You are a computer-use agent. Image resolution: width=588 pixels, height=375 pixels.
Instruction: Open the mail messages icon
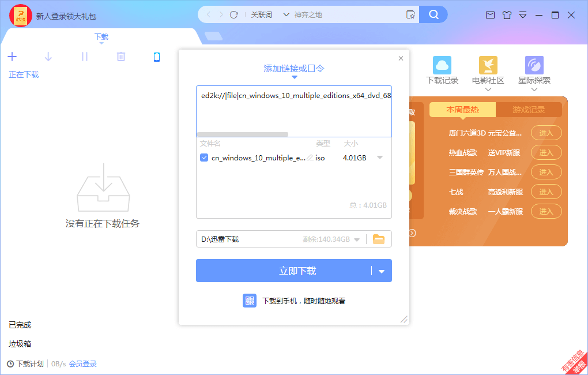490,15
